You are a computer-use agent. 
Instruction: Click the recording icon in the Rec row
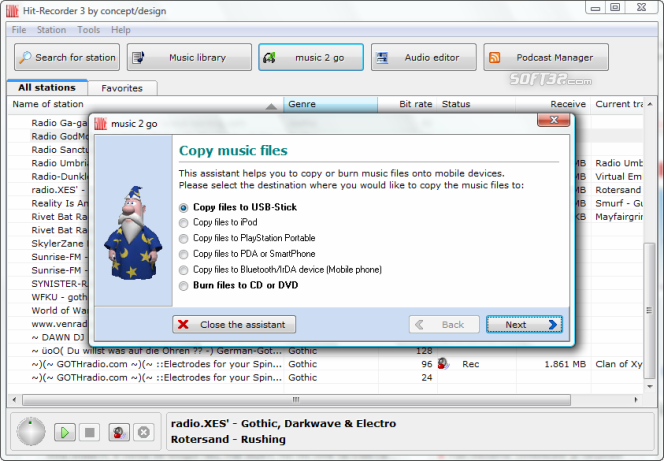pyautogui.click(x=443, y=364)
